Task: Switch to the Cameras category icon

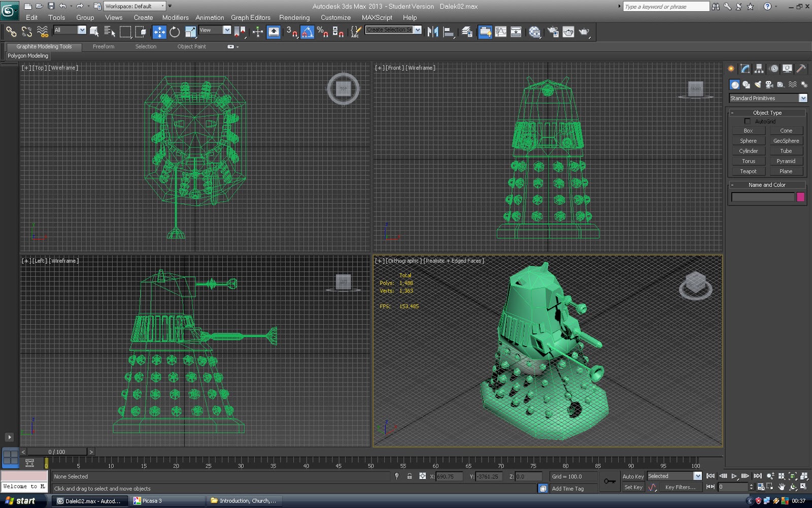Action: (x=769, y=84)
